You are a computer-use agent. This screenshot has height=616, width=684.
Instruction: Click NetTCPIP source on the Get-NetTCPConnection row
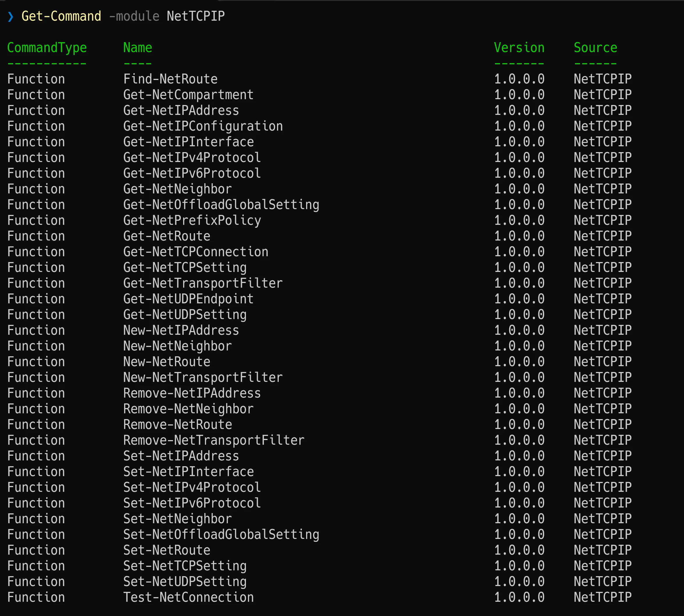click(603, 252)
